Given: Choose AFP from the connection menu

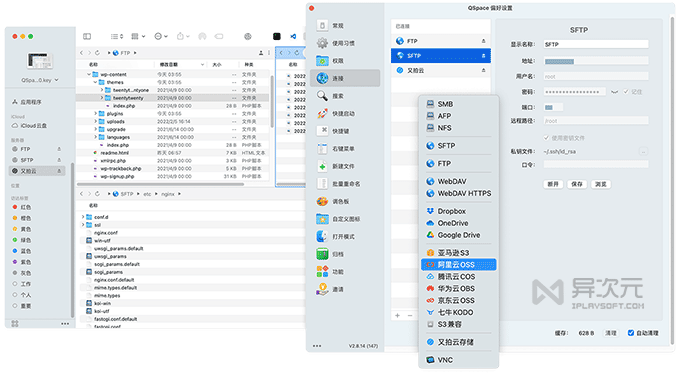Looking at the screenshot, I should pos(458,116).
